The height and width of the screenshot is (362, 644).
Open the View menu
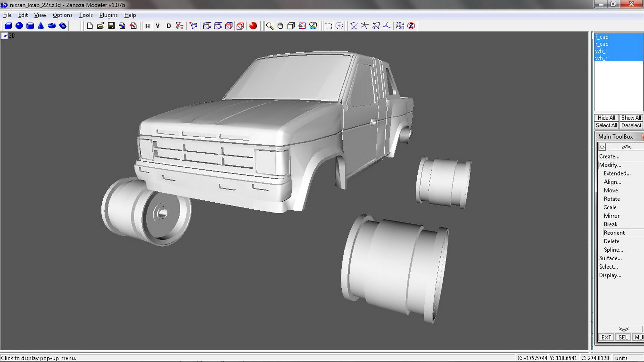40,15
